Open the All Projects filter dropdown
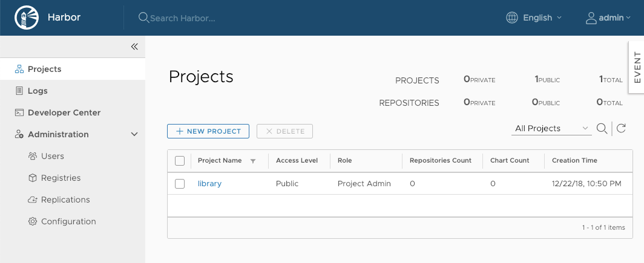Screen dimensions: 644x263 pos(551,128)
